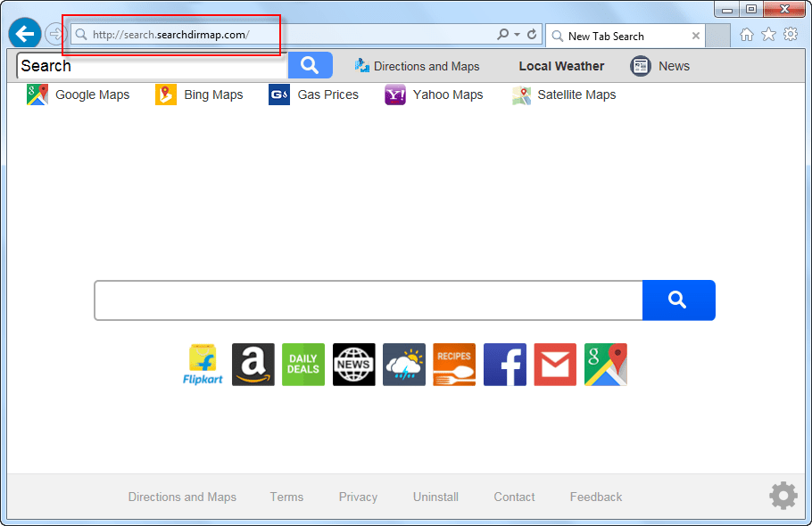Open the weather cloud tile

[404, 365]
